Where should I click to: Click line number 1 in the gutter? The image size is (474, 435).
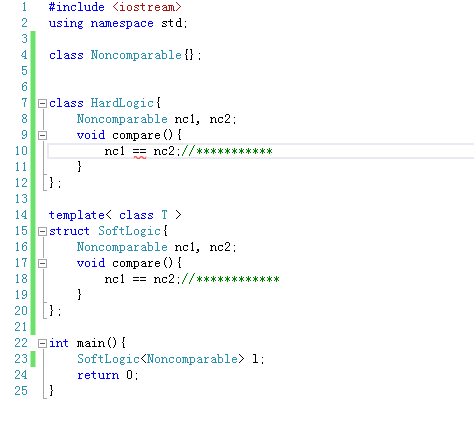pos(24,7)
